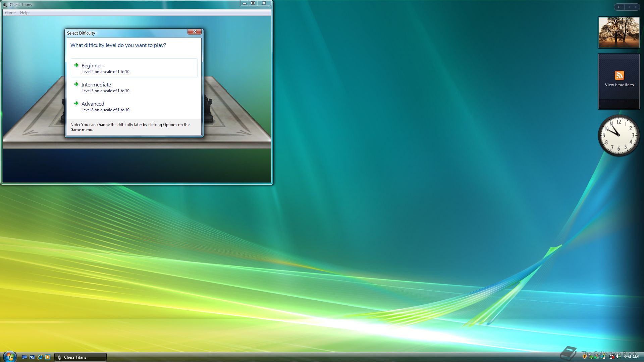This screenshot has height=362, width=644.
Task: Click the taskbar clock showing 9:54 AM
Action: coord(631,357)
